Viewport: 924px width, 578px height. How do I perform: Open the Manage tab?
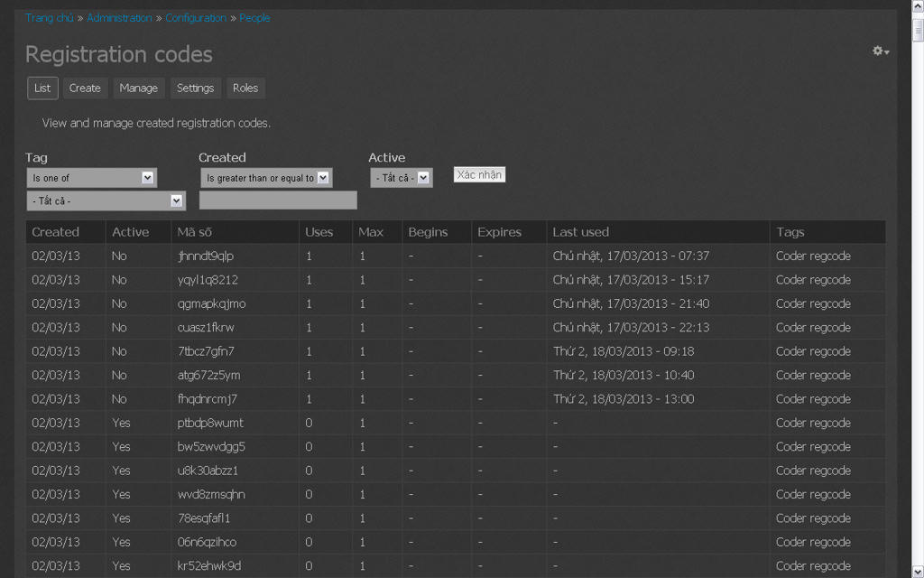tap(138, 88)
